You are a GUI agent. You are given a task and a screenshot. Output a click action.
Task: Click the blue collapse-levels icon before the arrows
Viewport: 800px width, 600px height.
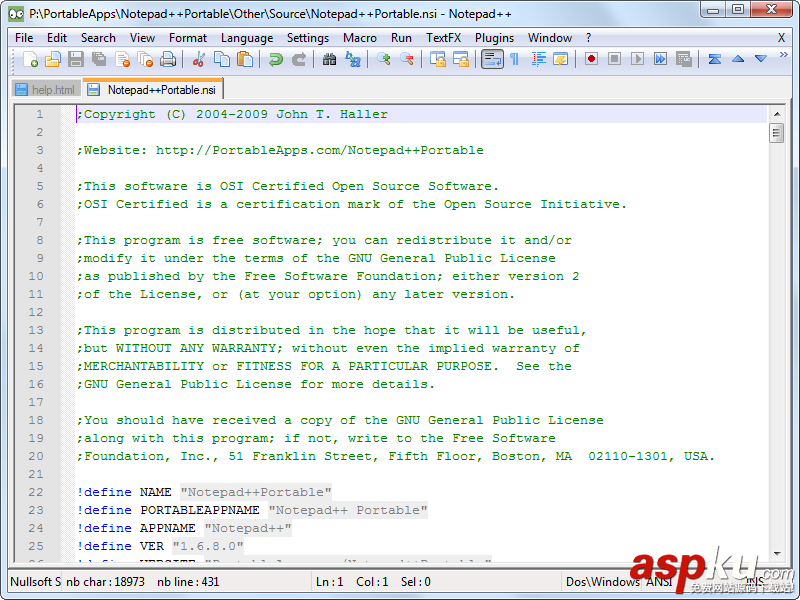[x=714, y=59]
